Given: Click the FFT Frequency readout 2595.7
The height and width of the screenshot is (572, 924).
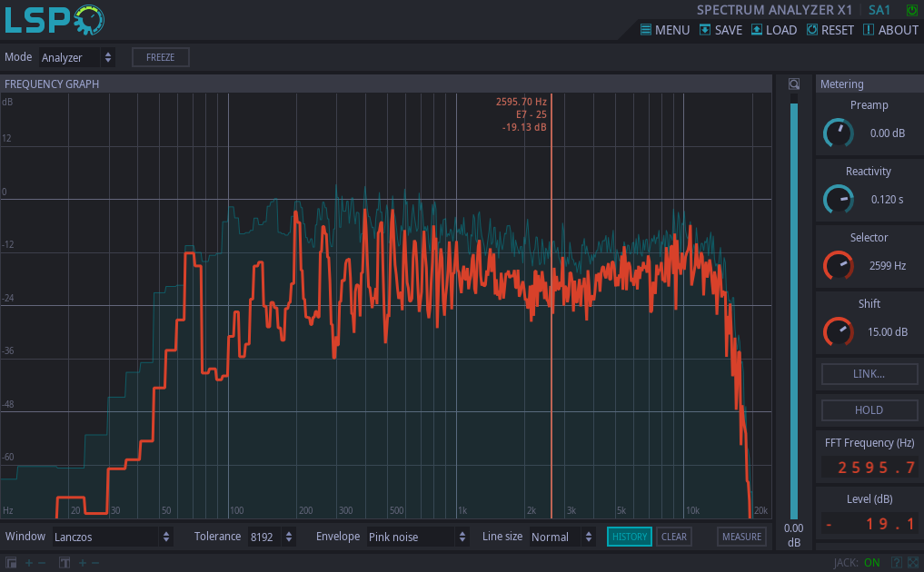Looking at the screenshot, I should 869,468.
